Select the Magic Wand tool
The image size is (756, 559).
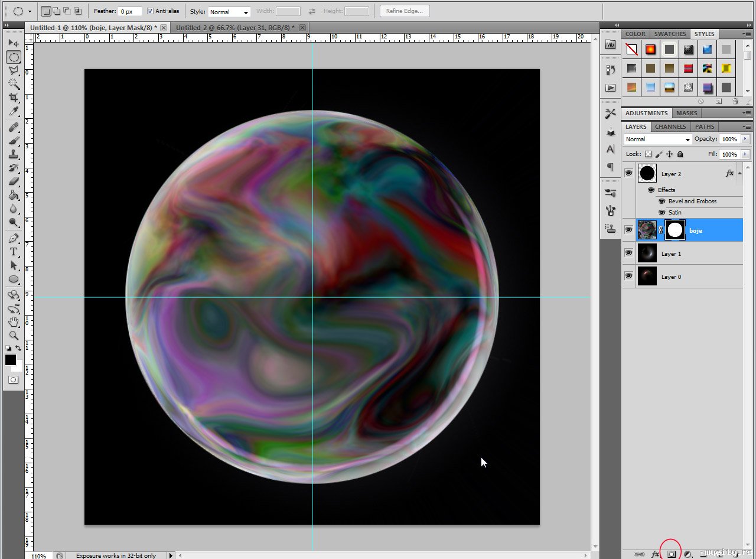click(14, 84)
